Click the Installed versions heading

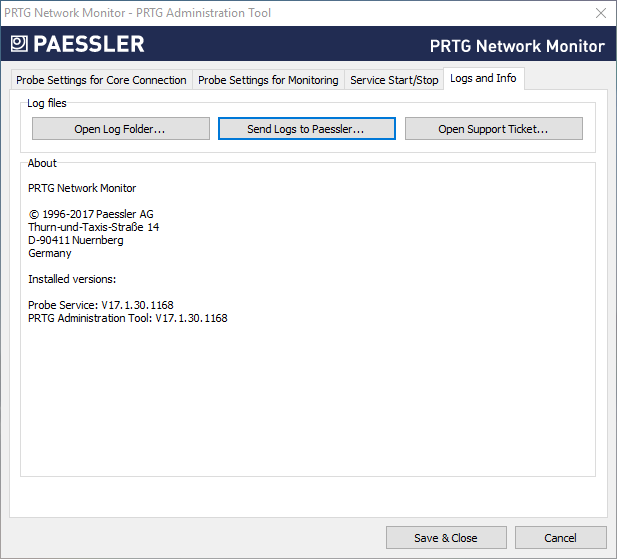72,279
